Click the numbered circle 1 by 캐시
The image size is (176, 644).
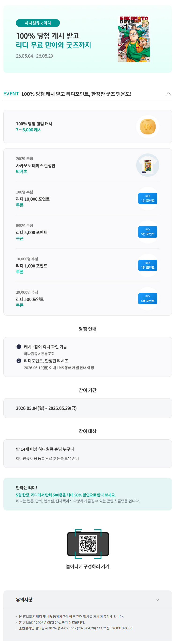19,347
